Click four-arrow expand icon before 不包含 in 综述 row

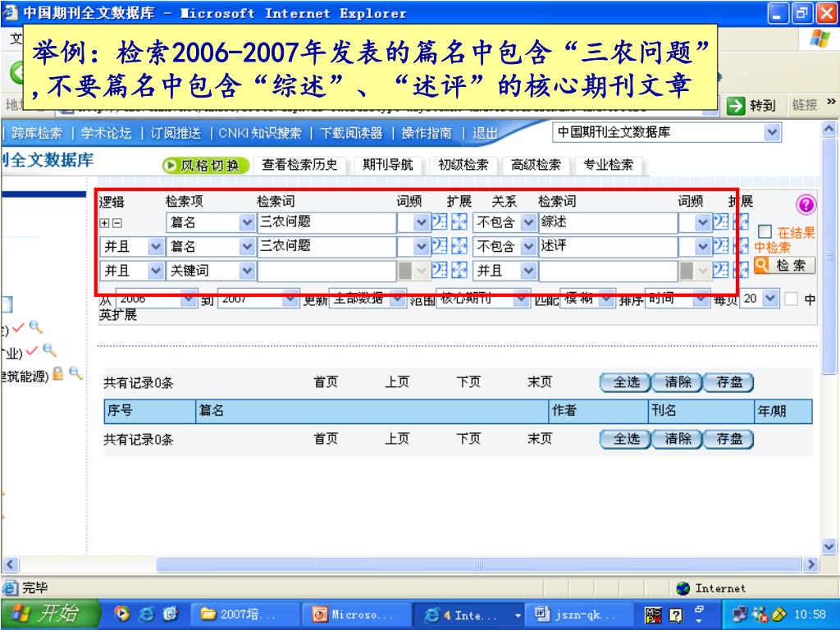tap(459, 221)
